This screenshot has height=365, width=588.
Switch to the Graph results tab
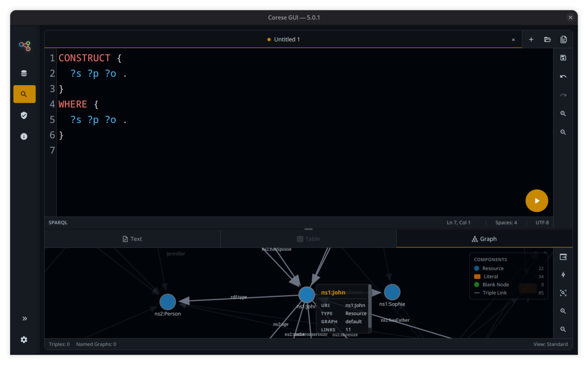[x=484, y=239]
